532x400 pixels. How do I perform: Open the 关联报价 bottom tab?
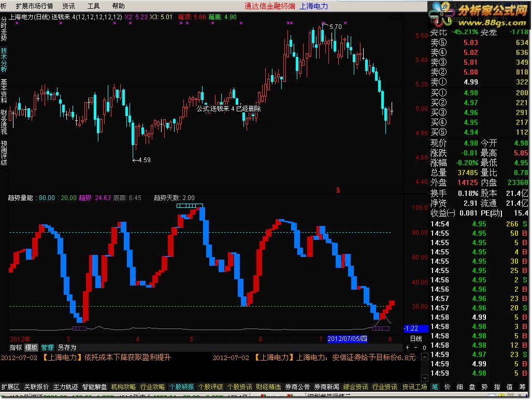click(36, 387)
